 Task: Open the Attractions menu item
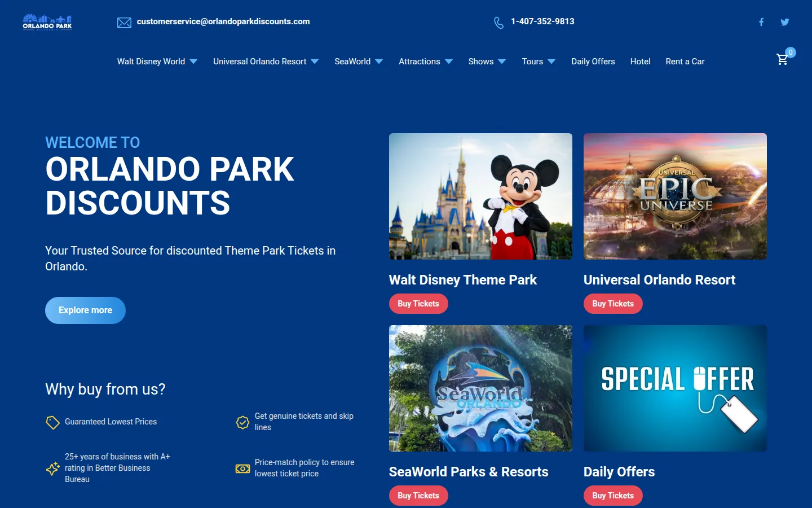tap(420, 62)
